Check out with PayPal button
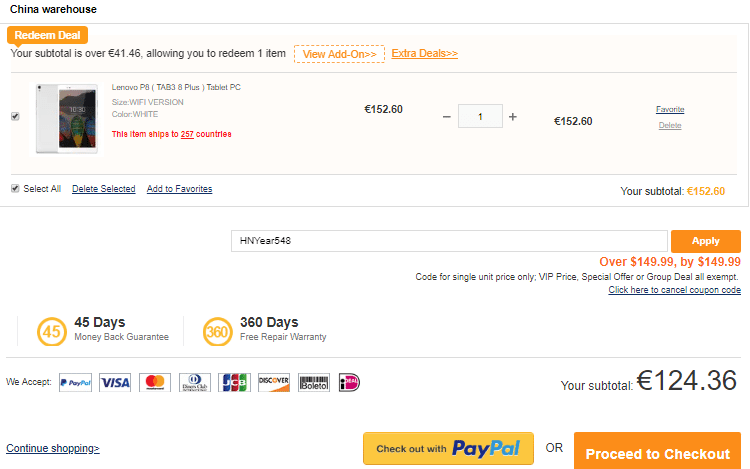 coord(448,449)
